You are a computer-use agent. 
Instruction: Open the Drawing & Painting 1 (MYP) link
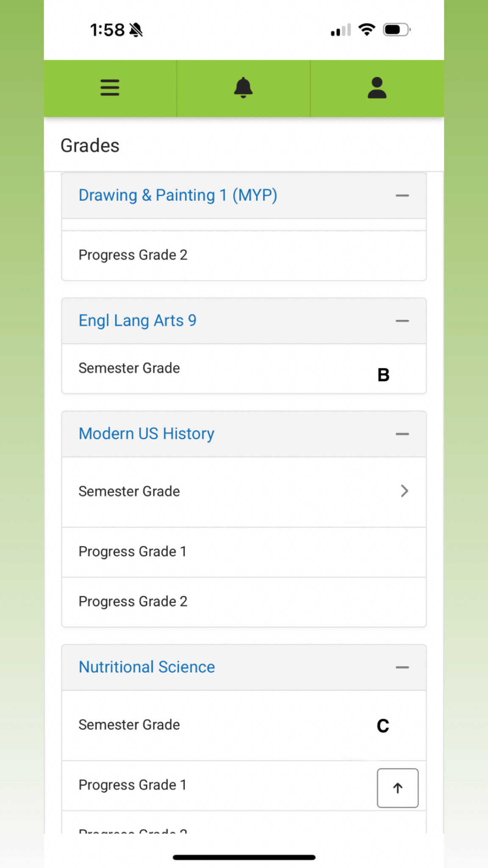[178, 195]
